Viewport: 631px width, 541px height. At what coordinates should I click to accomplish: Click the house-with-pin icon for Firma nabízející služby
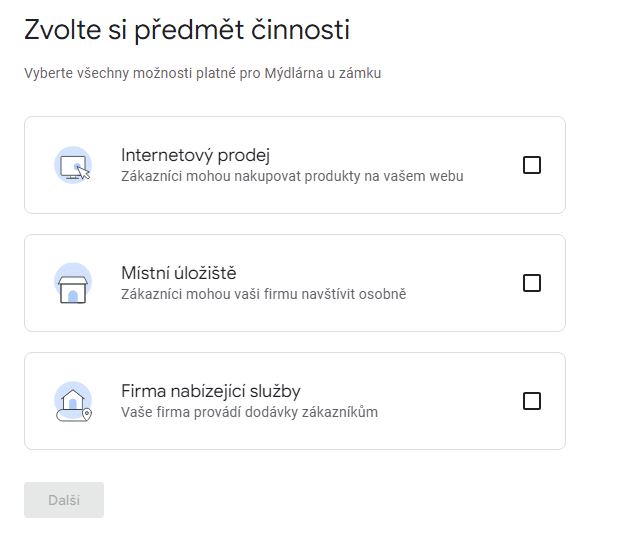click(x=73, y=401)
